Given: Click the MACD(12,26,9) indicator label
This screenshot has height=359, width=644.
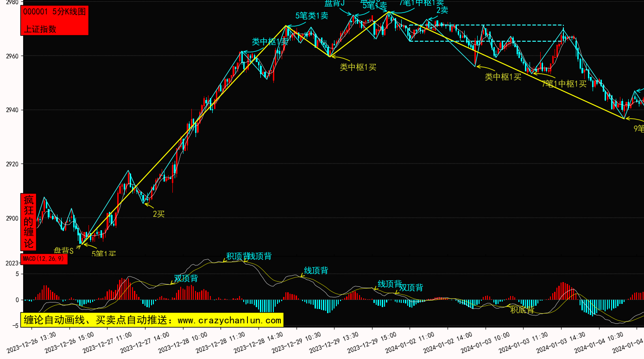Looking at the screenshot, I should pyautogui.click(x=44, y=259).
